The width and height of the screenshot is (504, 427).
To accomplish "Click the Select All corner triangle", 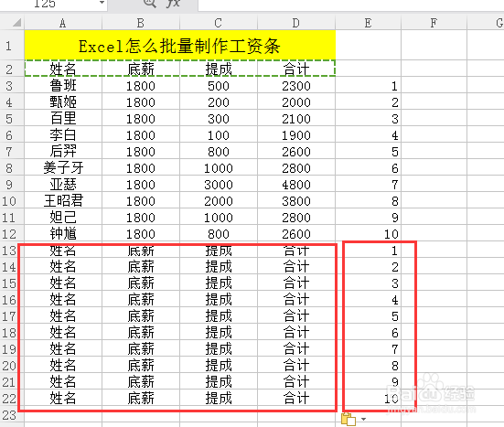I will [16, 23].
